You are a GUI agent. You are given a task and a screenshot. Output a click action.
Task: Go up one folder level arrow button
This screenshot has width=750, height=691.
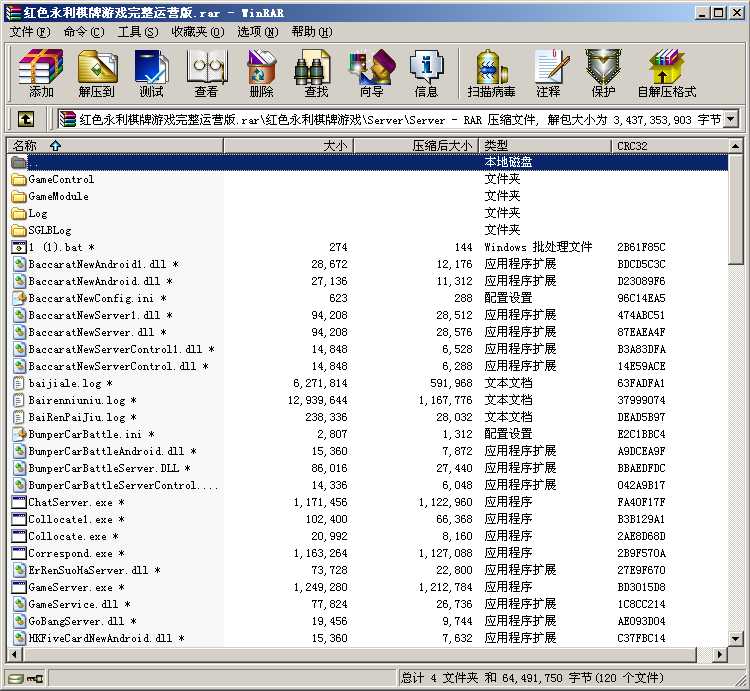(26, 119)
